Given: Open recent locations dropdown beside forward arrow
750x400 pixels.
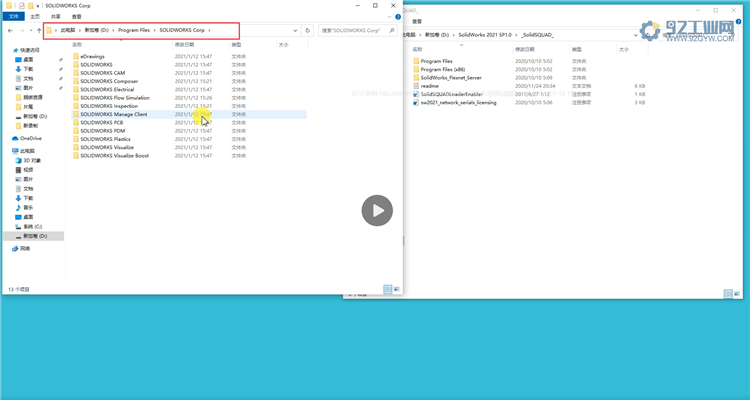Looking at the screenshot, I should pos(31,30).
